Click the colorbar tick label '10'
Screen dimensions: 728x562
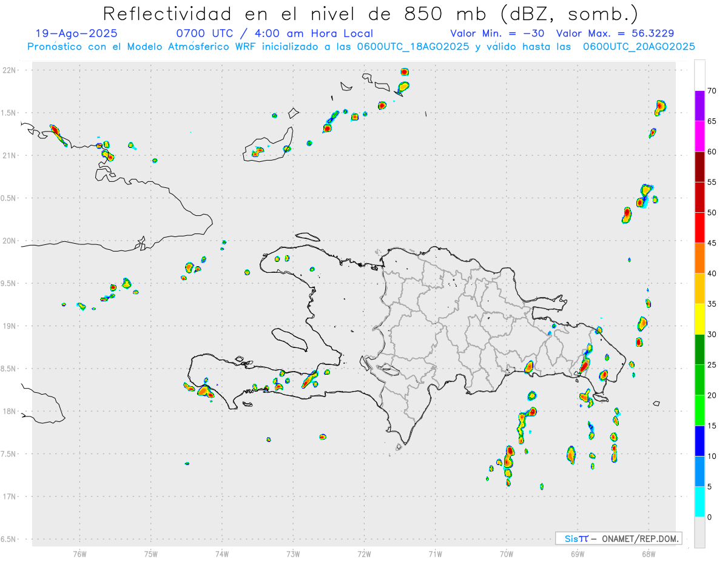pyautogui.click(x=712, y=457)
